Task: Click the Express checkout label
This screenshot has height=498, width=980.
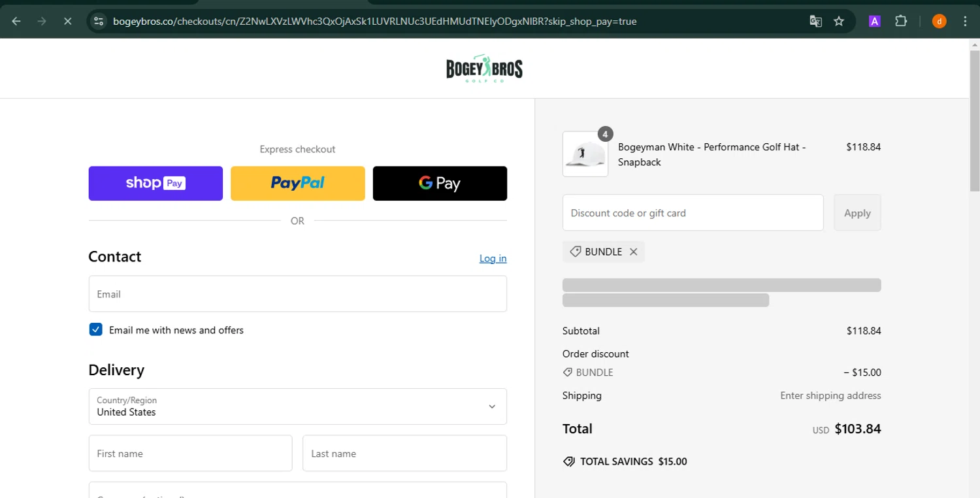Action: (x=297, y=149)
